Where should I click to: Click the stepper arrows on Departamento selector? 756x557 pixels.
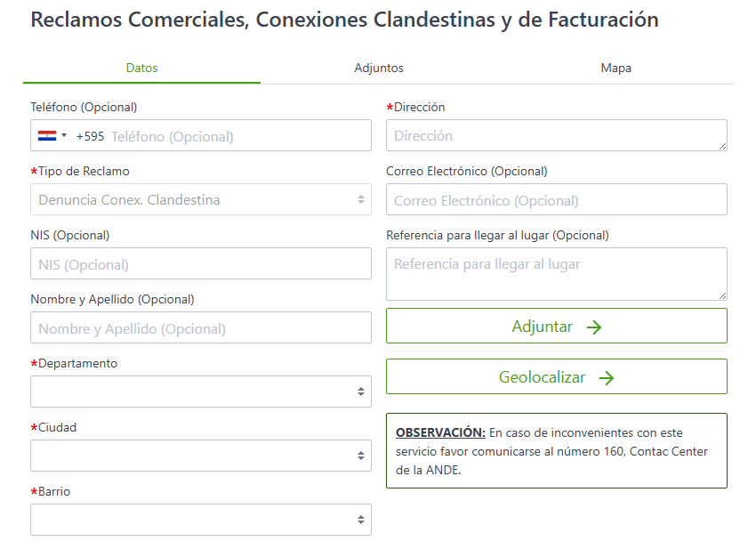pos(360,392)
